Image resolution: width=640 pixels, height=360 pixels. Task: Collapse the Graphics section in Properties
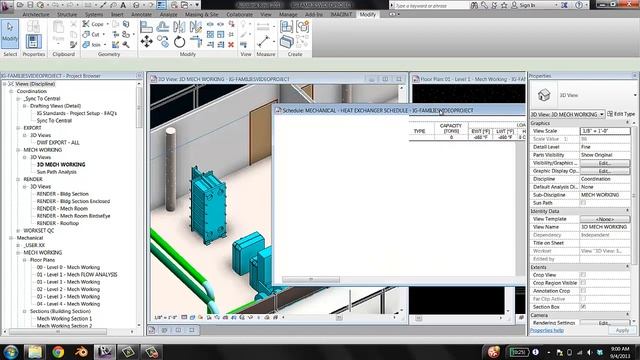627,123
